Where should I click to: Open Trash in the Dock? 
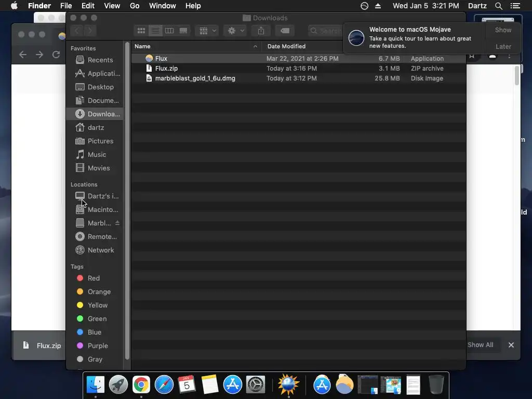click(436, 385)
